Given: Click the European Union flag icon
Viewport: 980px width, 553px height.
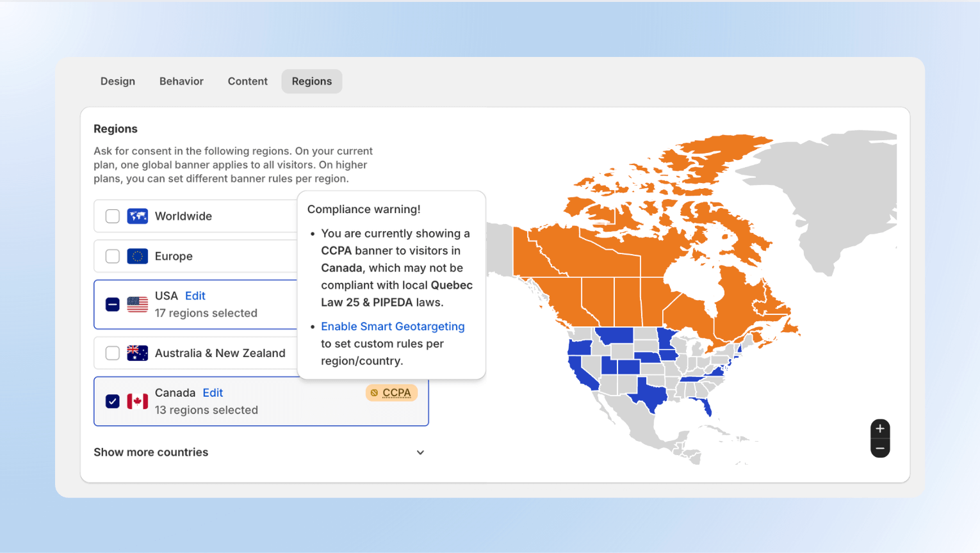Looking at the screenshot, I should [x=137, y=256].
